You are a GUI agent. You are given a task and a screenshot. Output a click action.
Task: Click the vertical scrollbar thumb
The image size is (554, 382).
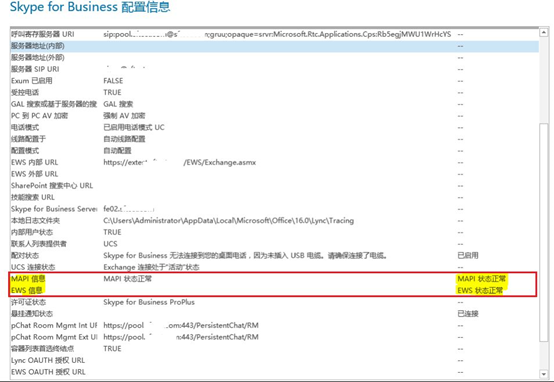(x=544, y=232)
